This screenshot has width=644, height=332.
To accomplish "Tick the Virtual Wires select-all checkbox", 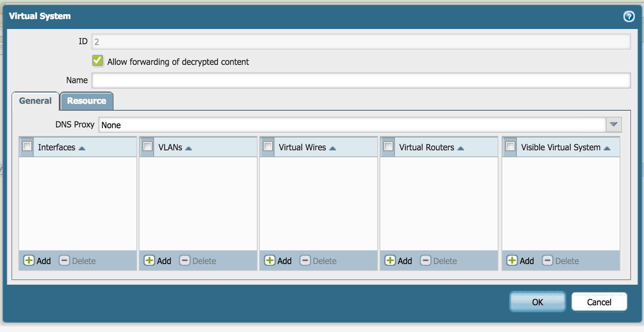I will (268, 147).
